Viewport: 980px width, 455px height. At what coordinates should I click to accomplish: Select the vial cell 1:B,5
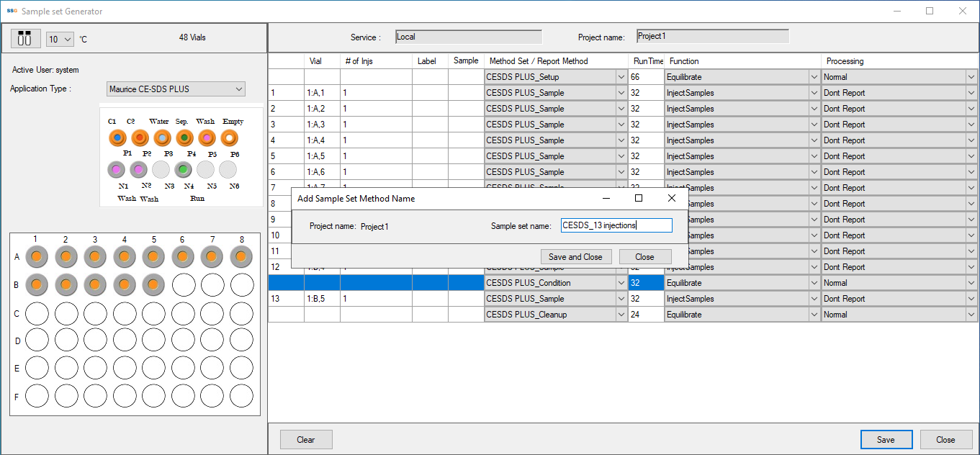pos(323,299)
